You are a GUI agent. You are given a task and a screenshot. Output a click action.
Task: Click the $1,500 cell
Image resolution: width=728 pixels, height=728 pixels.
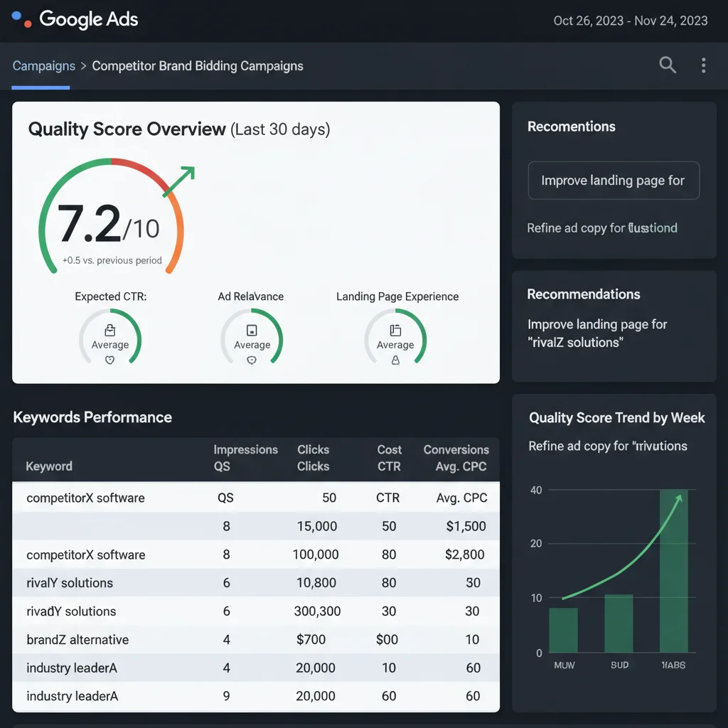click(466, 526)
